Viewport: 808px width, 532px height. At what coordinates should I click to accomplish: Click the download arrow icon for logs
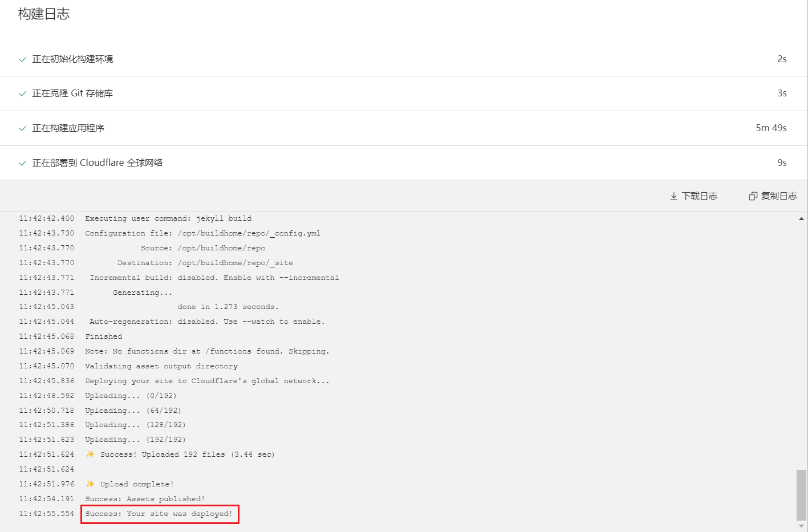coord(673,196)
